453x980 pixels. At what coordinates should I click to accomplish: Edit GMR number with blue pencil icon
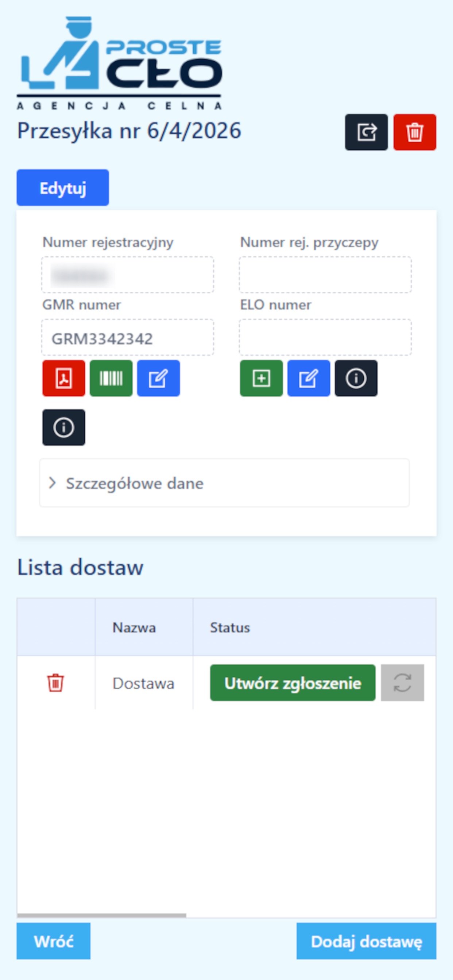tap(158, 378)
